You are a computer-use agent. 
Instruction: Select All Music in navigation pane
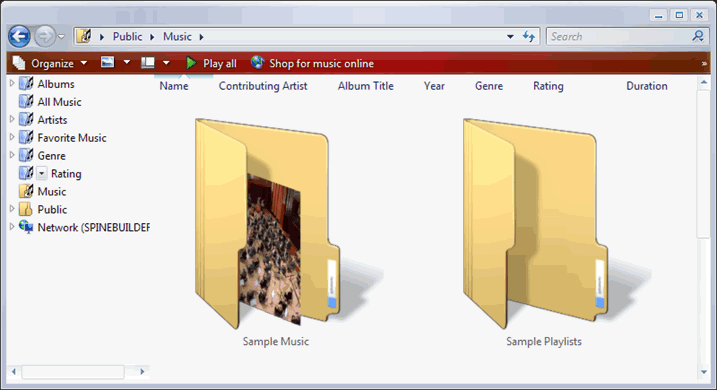(x=59, y=102)
